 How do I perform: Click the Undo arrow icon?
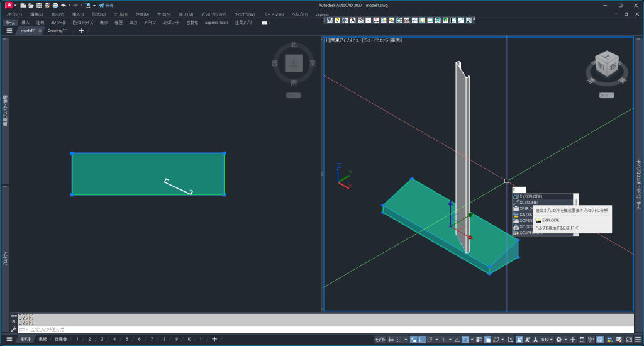64,5
